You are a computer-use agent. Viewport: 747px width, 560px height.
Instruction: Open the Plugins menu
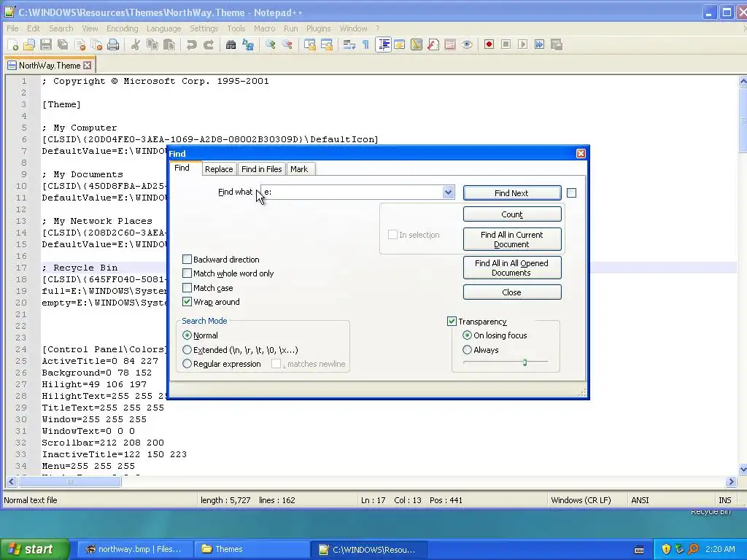[x=318, y=28]
